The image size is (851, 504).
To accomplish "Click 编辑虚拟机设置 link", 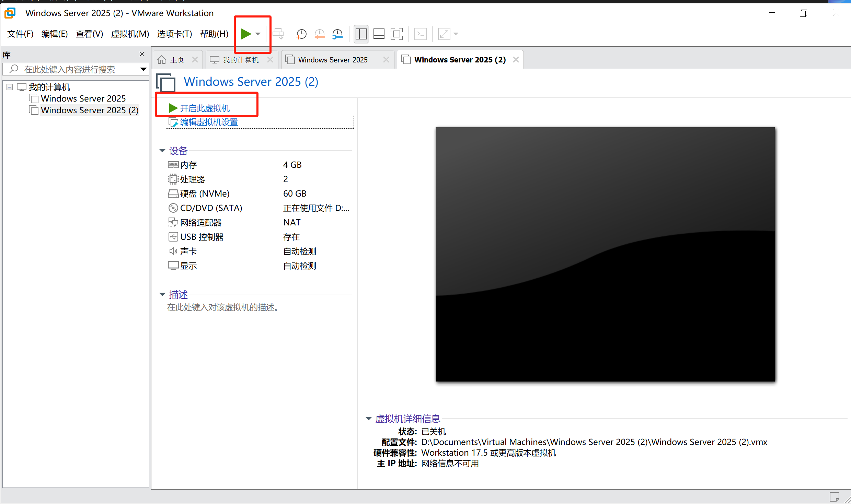I will click(209, 122).
